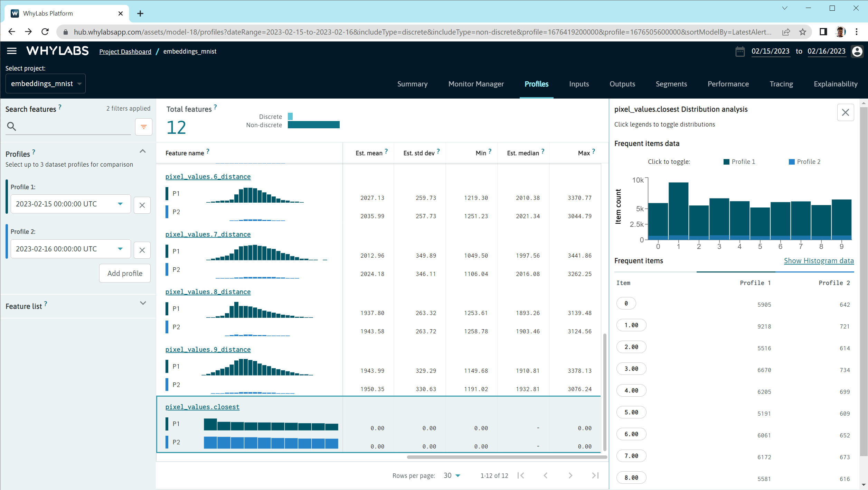The height and width of the screenshot is (490, 868).
Task: Open the hamburger navigation menu
Action: coord(11,51)
